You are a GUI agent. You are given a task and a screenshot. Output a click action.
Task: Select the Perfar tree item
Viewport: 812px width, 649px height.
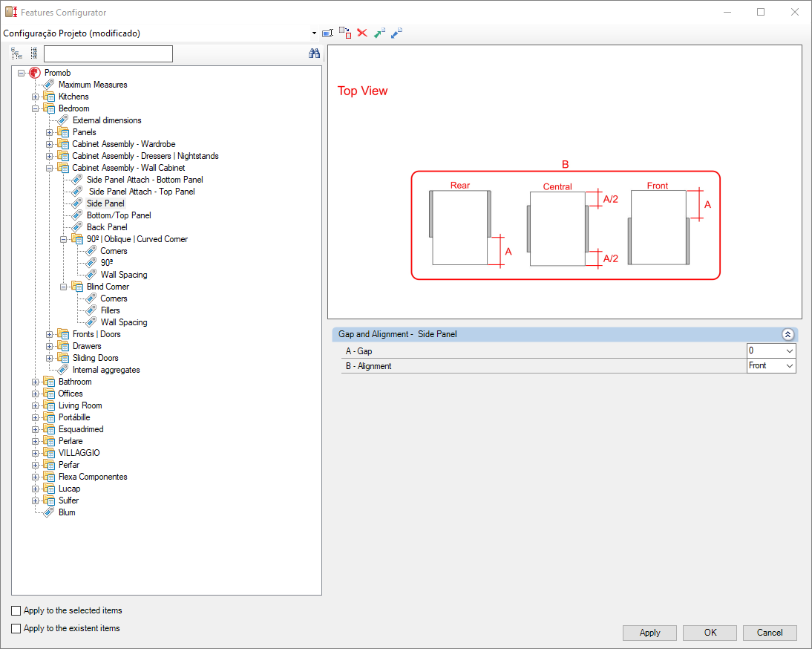point(69,465)
